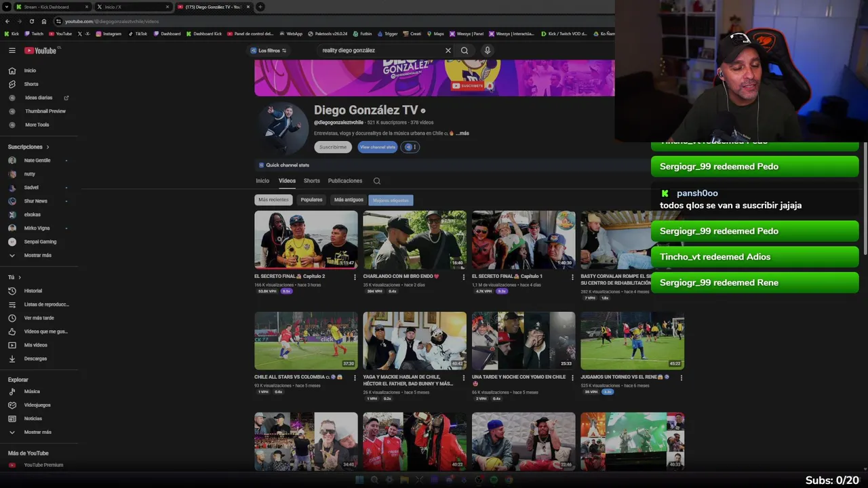Screen dimensions: 868x488
Task: Click the browser back arrow
Action: [7, 21]
